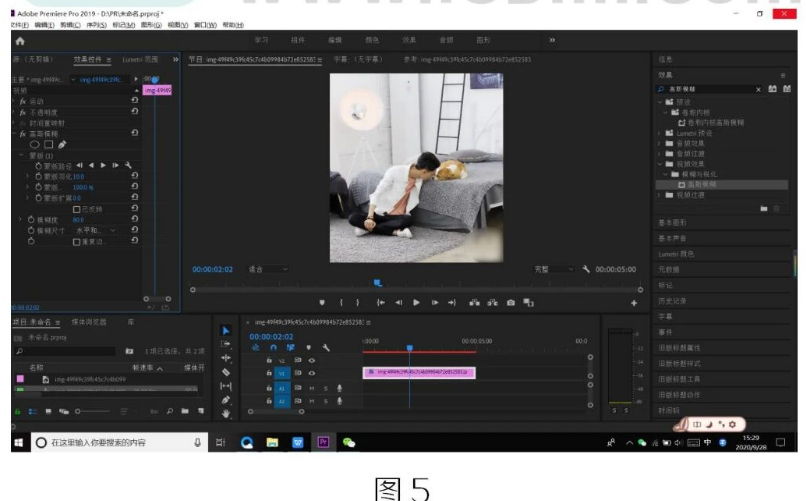Select the pen mask tool under 高斯模糊

62,144
